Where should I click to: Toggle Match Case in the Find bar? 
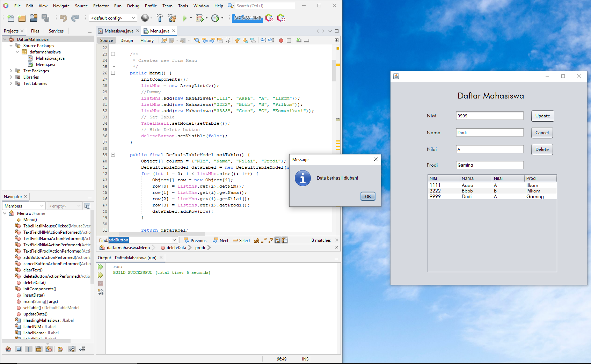(257, 240)
